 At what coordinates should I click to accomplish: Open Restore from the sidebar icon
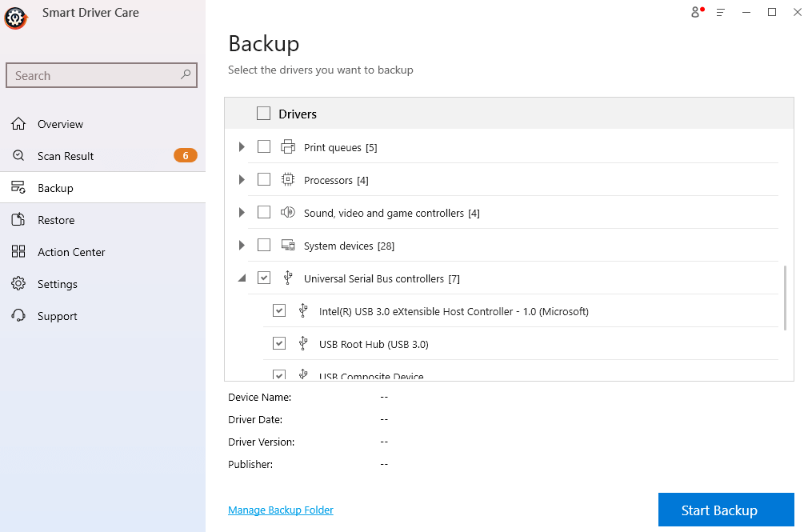click(x=19, y=219)
